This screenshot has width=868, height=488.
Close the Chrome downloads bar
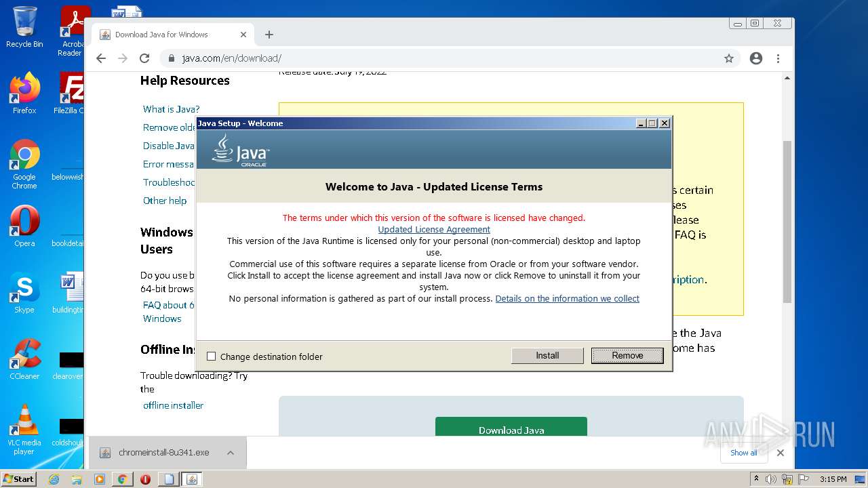(x=781, y=453)
